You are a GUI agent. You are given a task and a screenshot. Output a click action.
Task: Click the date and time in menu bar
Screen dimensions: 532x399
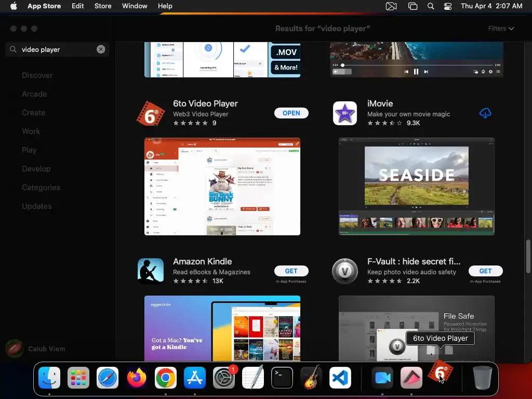click(491, 6)
